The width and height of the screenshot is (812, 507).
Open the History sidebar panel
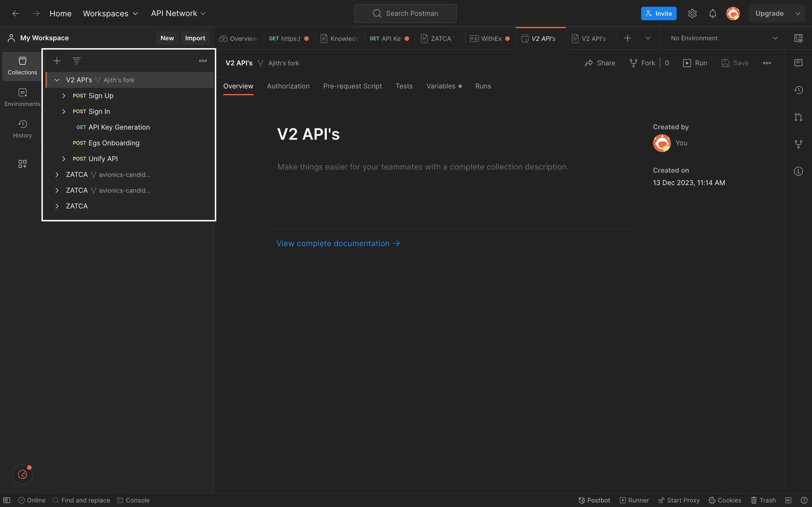[22, 129]
